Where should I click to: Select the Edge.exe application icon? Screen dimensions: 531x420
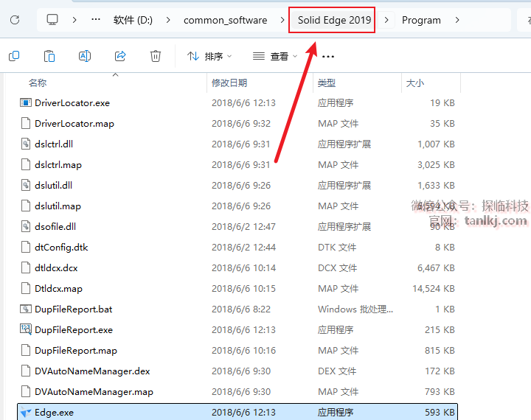click(26, 412)
